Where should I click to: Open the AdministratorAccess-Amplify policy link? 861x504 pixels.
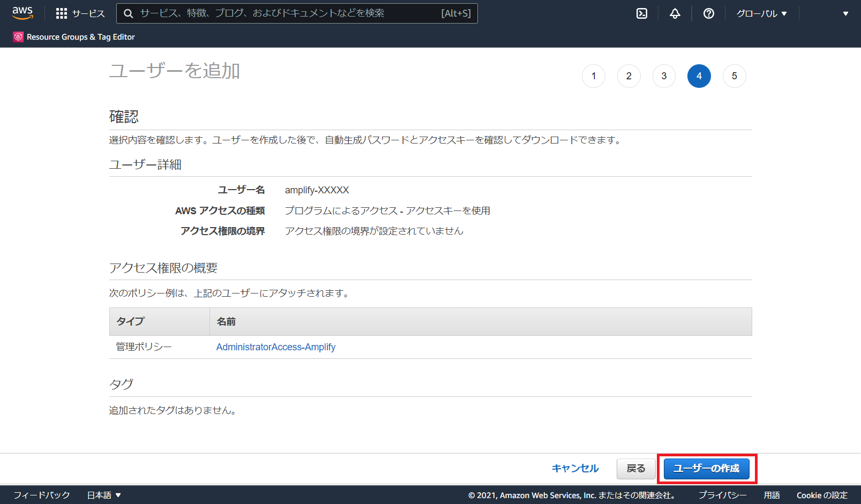(275, 347)
